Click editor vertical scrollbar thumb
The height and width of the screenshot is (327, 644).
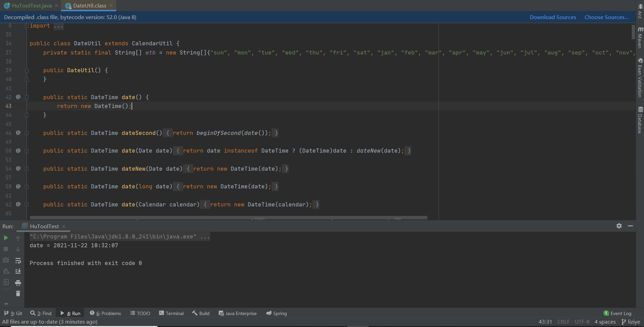(x=633, y=32)
